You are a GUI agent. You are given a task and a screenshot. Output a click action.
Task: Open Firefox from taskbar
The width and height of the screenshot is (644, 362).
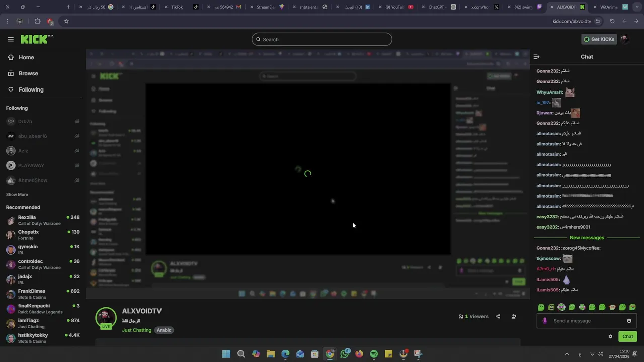359,354
